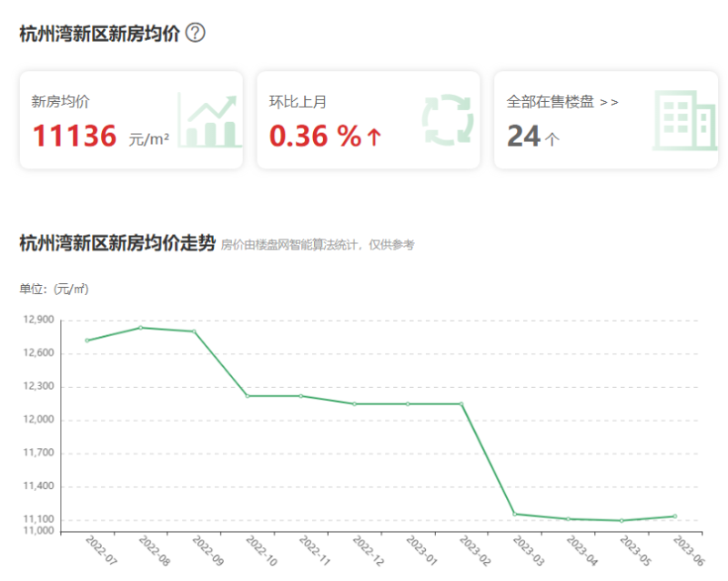This screenshot has width=728, height=581.
Task: Click the 12,900 y-axis label
Action: (38, 320)
